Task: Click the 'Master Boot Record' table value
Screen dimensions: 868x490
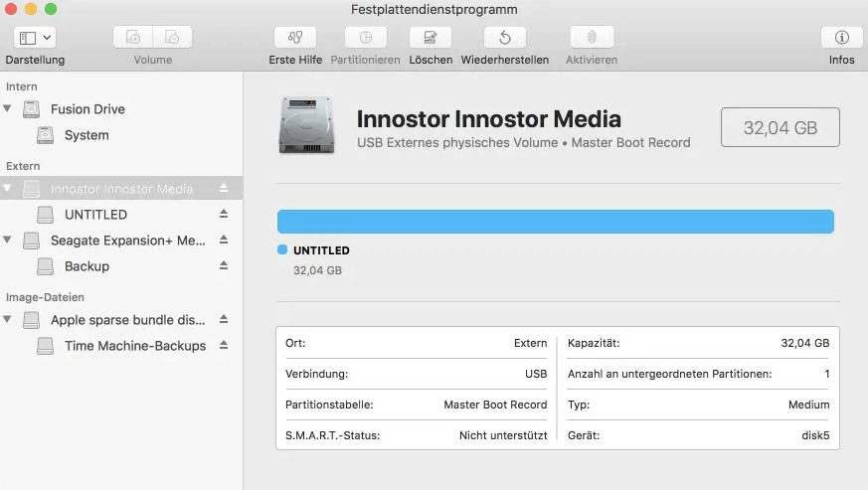Action: 495,405
